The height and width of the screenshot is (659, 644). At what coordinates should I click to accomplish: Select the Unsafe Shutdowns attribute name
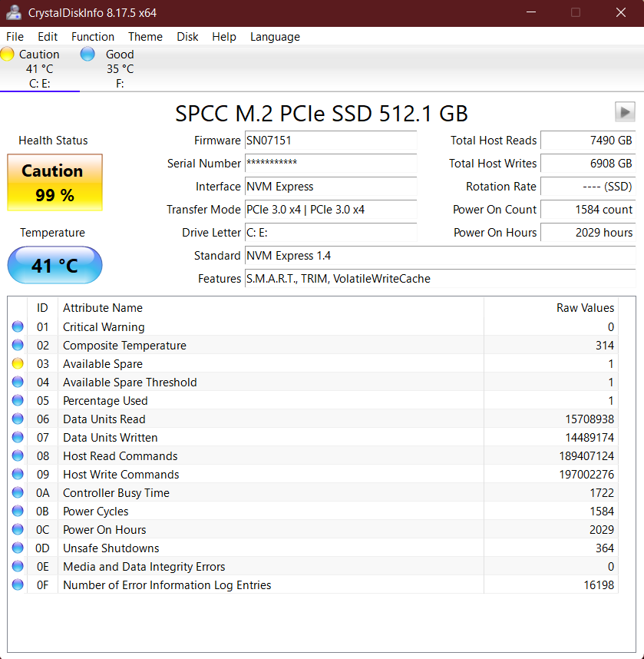[111, 548]
